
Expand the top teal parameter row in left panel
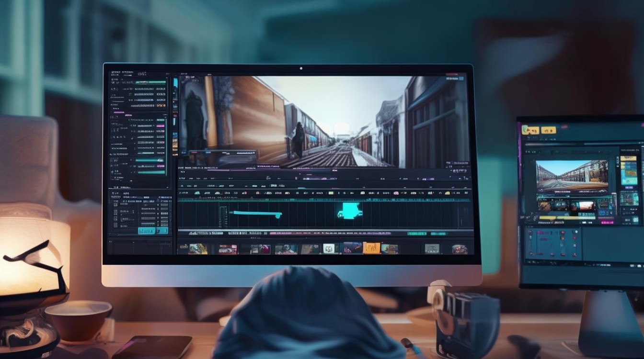tap(150, 82)
